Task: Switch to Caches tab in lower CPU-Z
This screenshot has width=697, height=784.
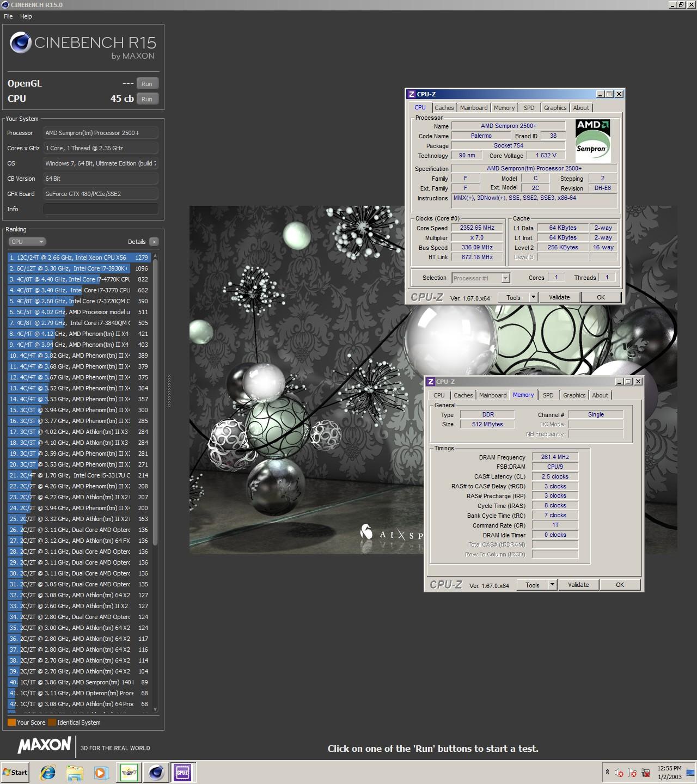Action: [x=463, y=395]
